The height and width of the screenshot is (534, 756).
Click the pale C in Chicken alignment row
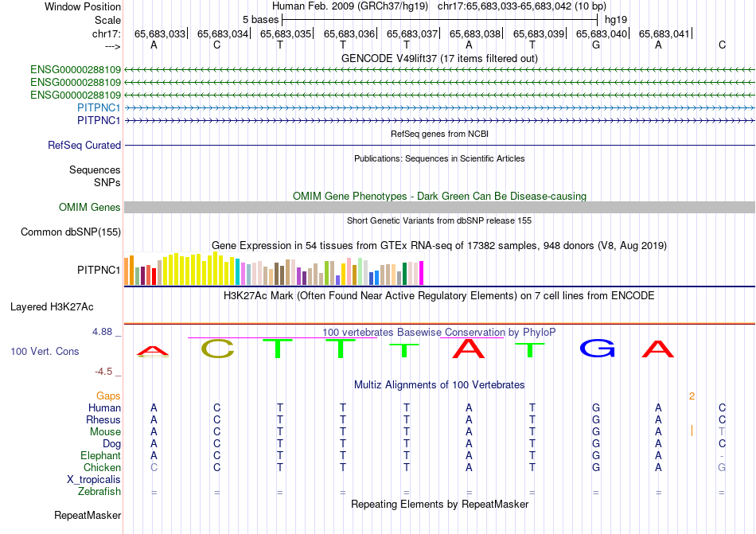pos(154,467)
